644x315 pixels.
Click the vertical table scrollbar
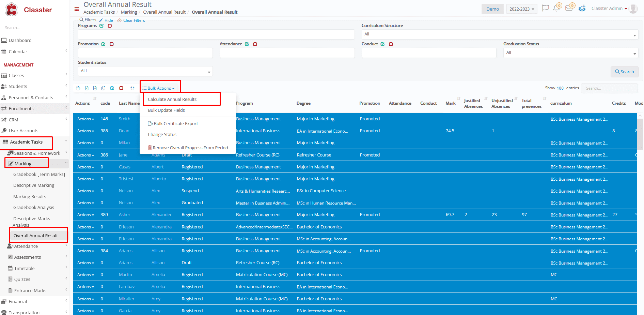[640, 134]
